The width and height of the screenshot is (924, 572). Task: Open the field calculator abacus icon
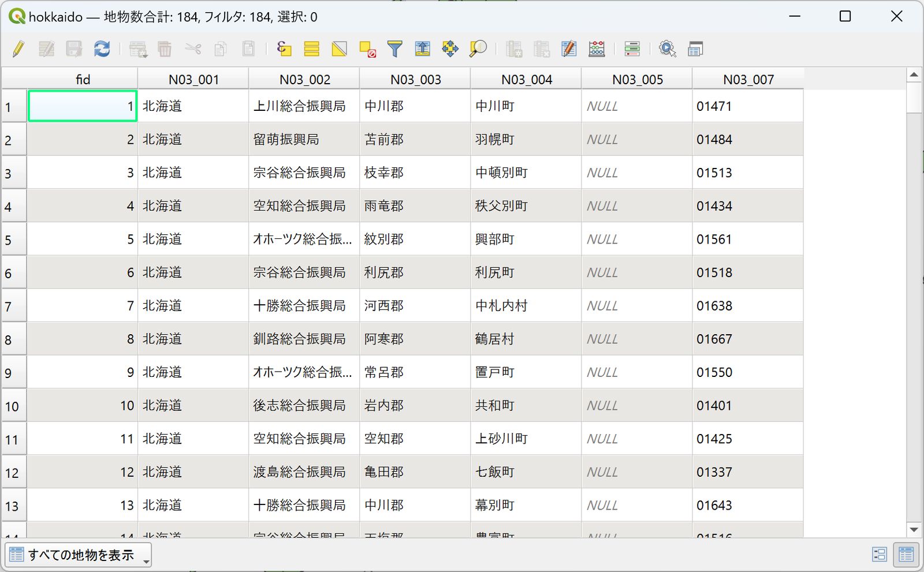pos(597,49)
